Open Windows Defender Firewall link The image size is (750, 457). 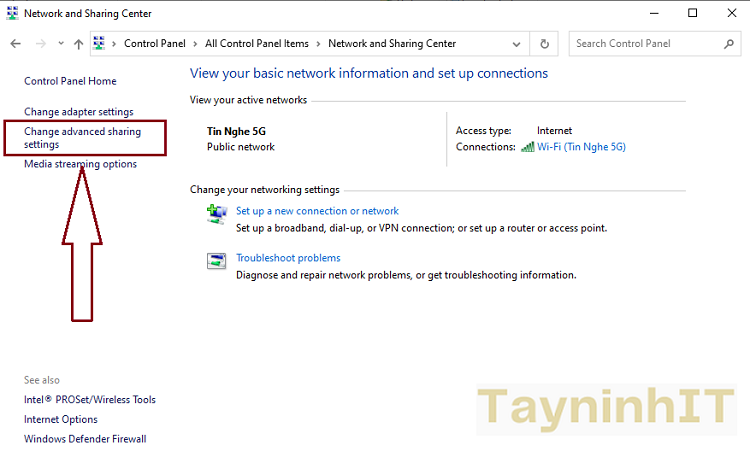[x=85, y=439]
